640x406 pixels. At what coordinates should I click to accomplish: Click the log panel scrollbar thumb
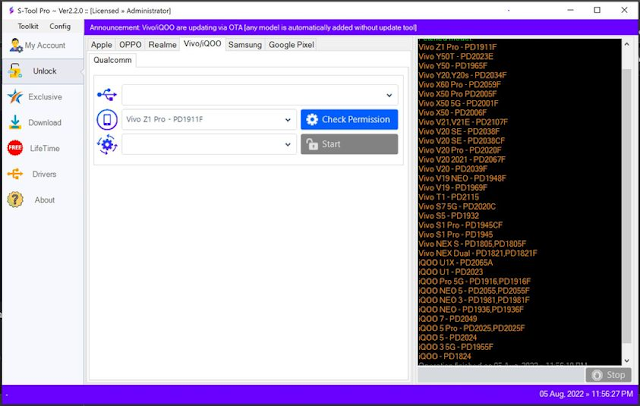pyautogui.click(x=627, y=206)
